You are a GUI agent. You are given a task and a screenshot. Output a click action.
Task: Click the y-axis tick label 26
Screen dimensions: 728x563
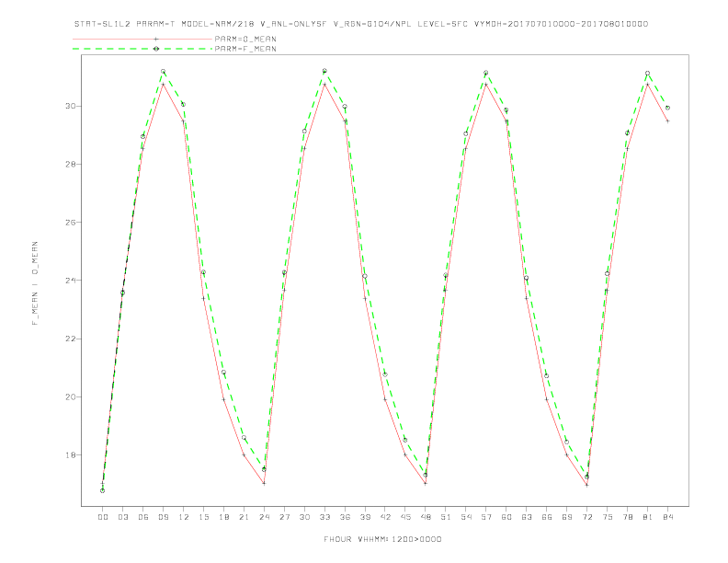(70, 222)
